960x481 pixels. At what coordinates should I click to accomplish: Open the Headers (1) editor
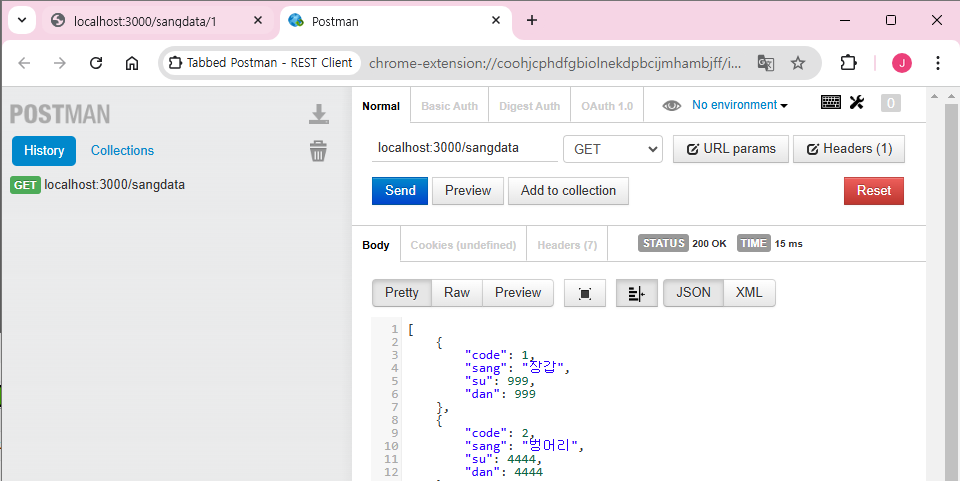click(x=849, y=149)
